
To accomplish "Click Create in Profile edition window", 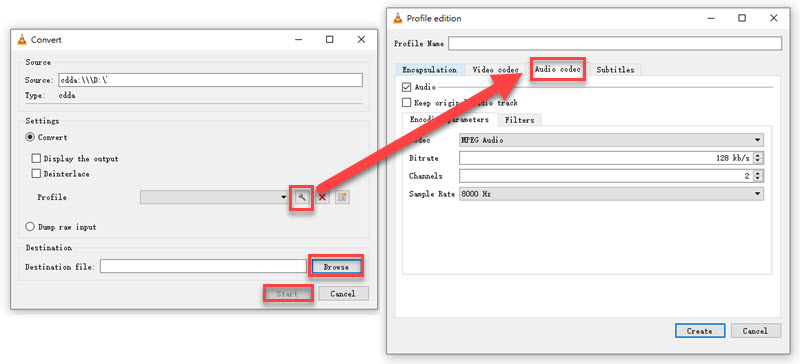I will click(x=699, y=331).
